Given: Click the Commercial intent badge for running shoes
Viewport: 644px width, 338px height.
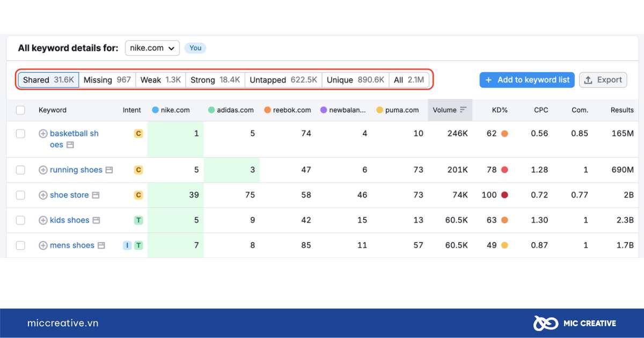Looking at the screenshot, I should [x=138, y=170].
